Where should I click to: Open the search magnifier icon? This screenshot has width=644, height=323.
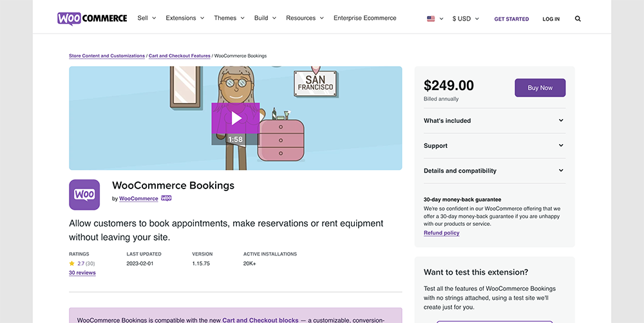(x=578, y=19)
